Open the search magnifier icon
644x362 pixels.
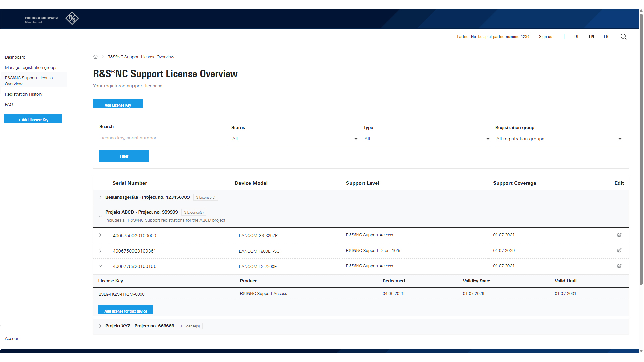pyautogui.click(x=623, y=37)
